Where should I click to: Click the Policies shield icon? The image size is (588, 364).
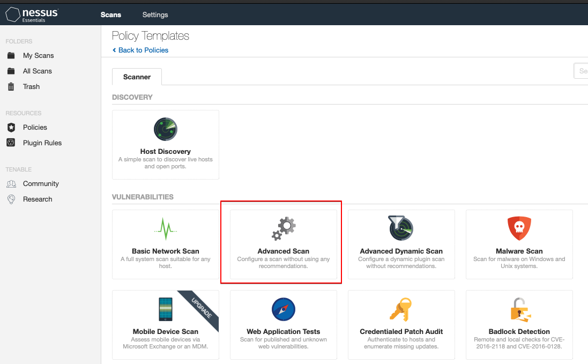point(11,128)
